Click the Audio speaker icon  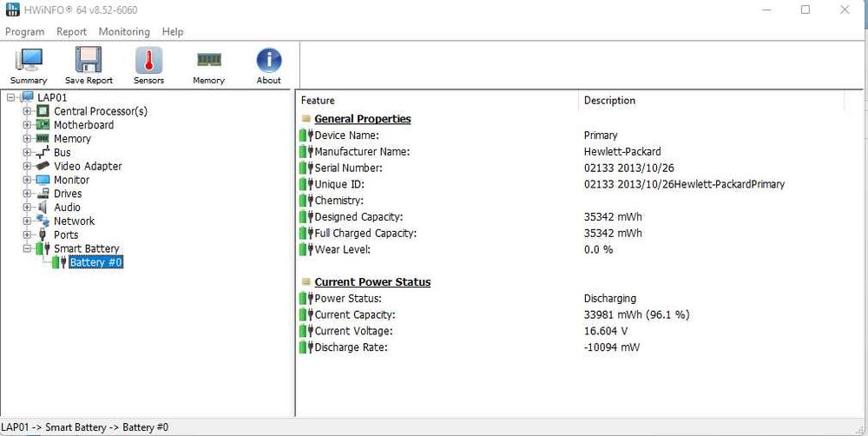pos(43,208)
